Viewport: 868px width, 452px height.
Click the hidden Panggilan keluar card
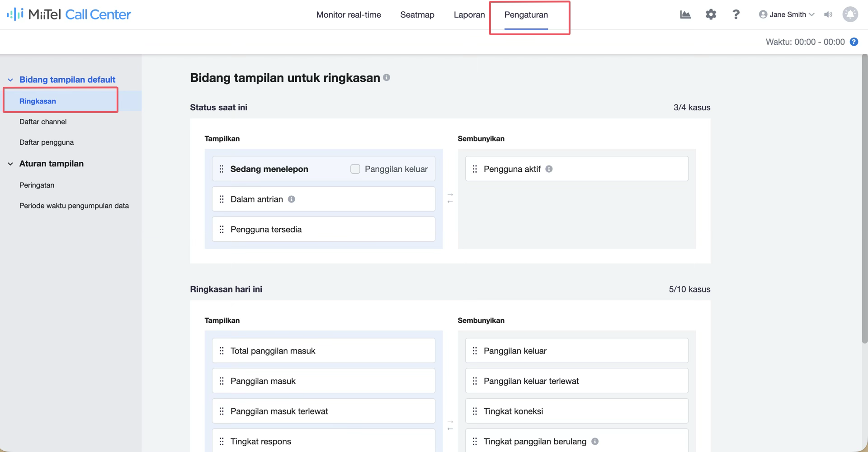coord(577,350)
